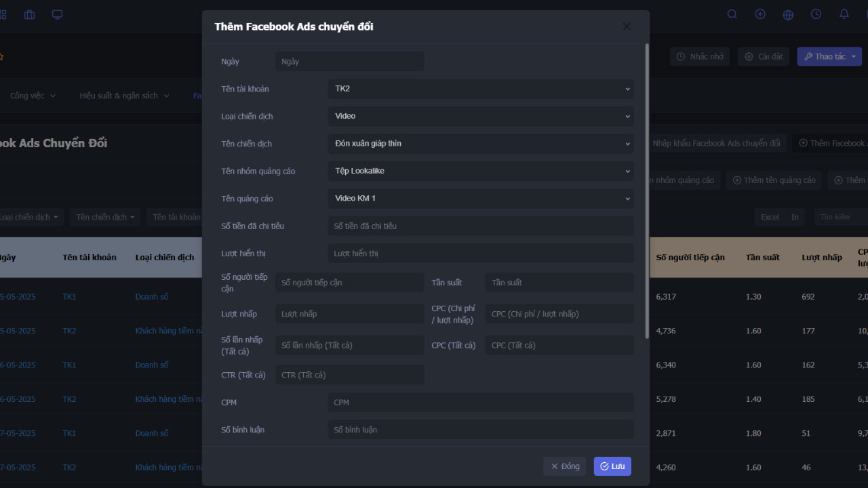Click the Nhắc nhở button
The width and height of the screenshot is (868, 488).
click(700, 56)
